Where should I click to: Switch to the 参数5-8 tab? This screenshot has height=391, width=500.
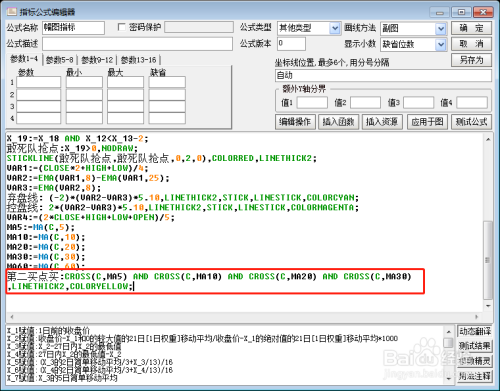point(60,60)
